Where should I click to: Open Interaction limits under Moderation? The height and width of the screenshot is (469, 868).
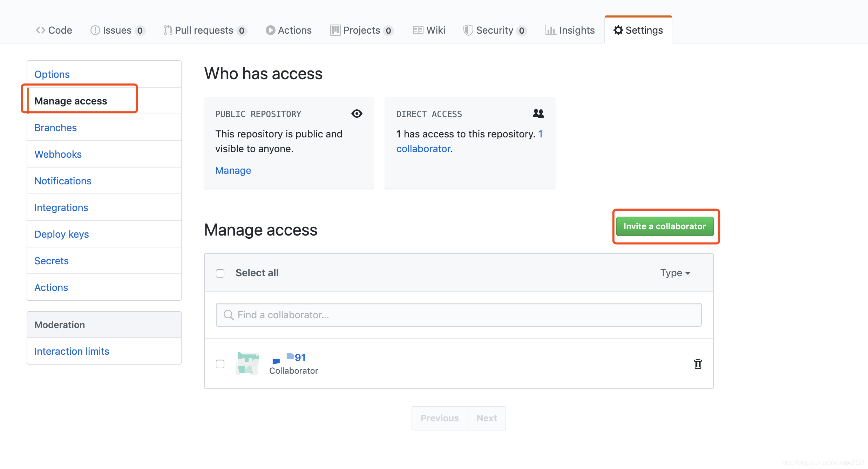(x=72, y=351)
